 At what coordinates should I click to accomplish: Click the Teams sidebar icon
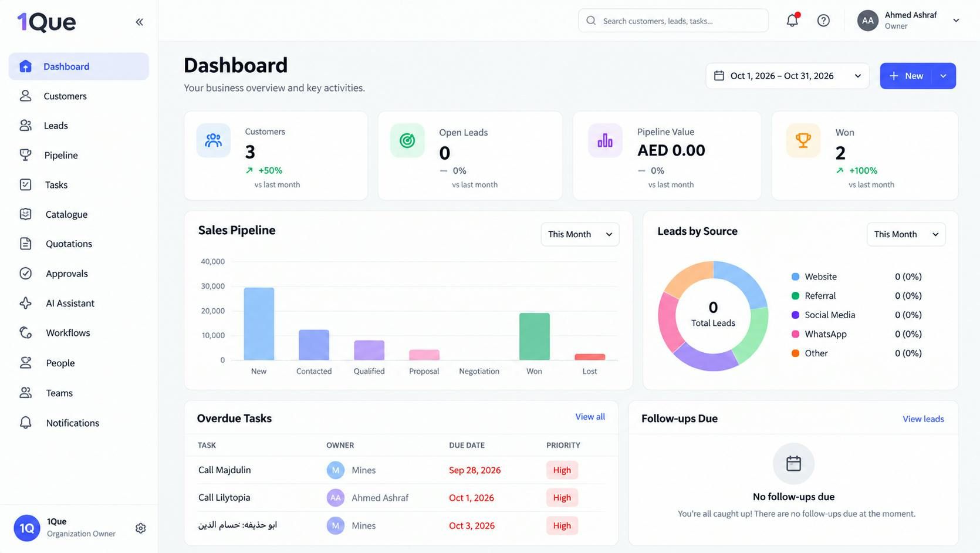pos(25,393)
